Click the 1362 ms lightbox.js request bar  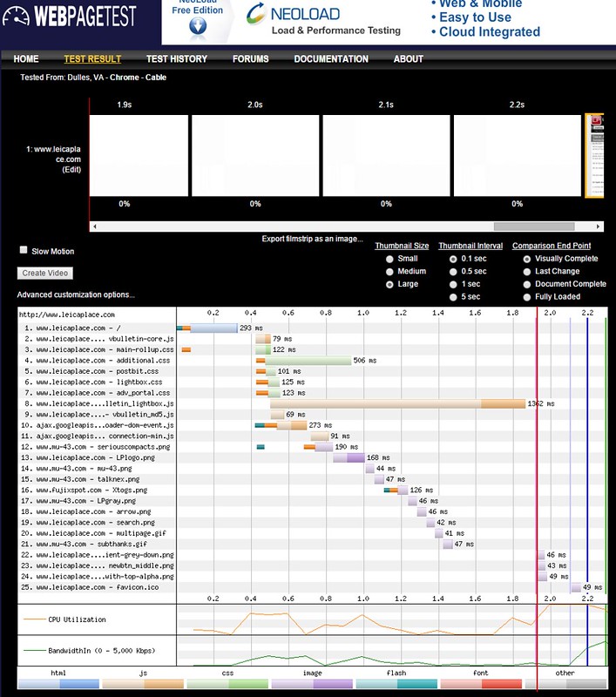(x=398, y=403)
